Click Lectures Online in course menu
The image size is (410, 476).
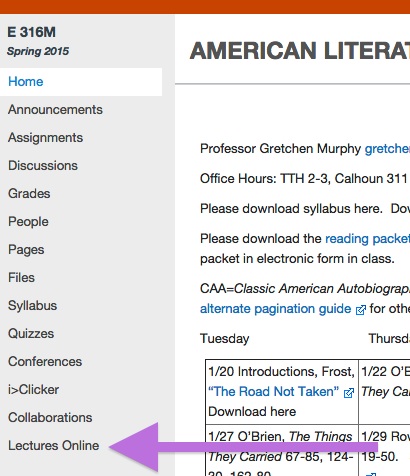tap(53, 446)
